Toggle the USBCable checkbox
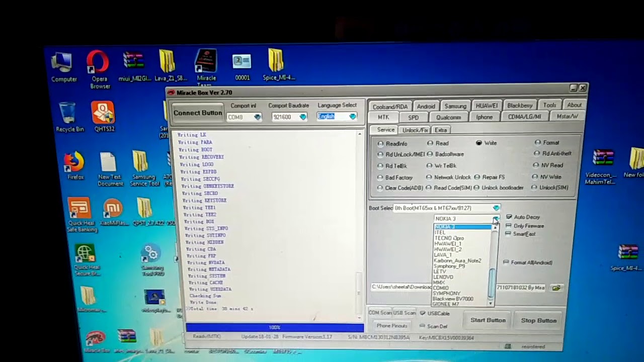Screen dimensions: 644x362 435,313
